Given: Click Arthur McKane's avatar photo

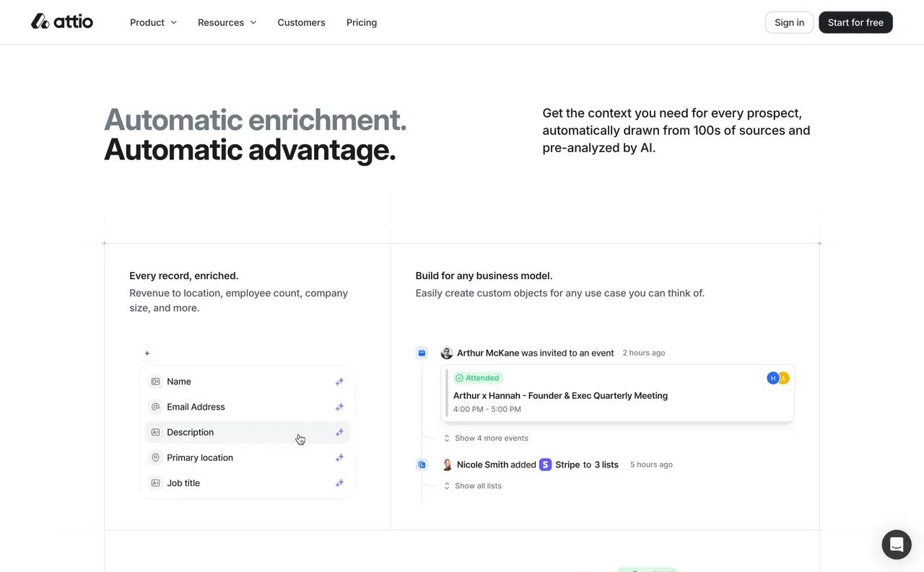Looking at the screenshot, I should [447, 353].
